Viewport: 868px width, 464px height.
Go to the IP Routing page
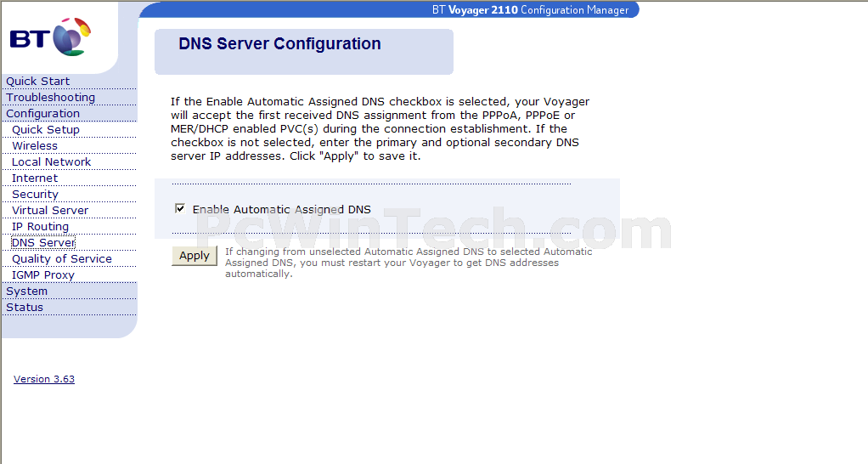[x=41, y=226]
